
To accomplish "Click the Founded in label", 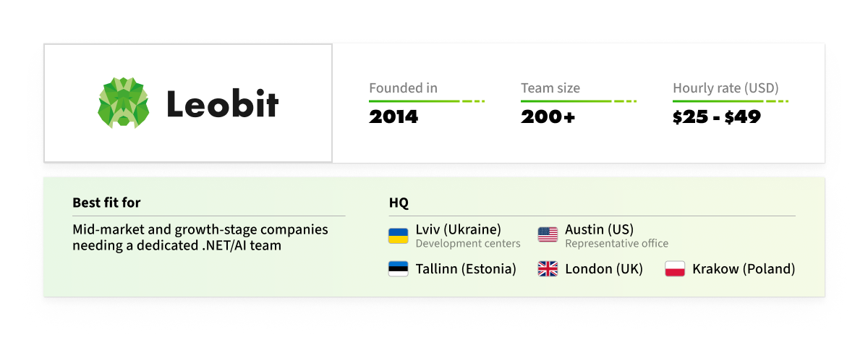I will pos(403,88).
